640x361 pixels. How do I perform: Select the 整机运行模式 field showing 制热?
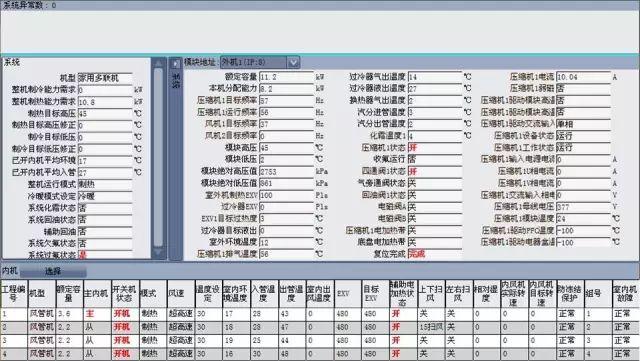coord(105,184)
